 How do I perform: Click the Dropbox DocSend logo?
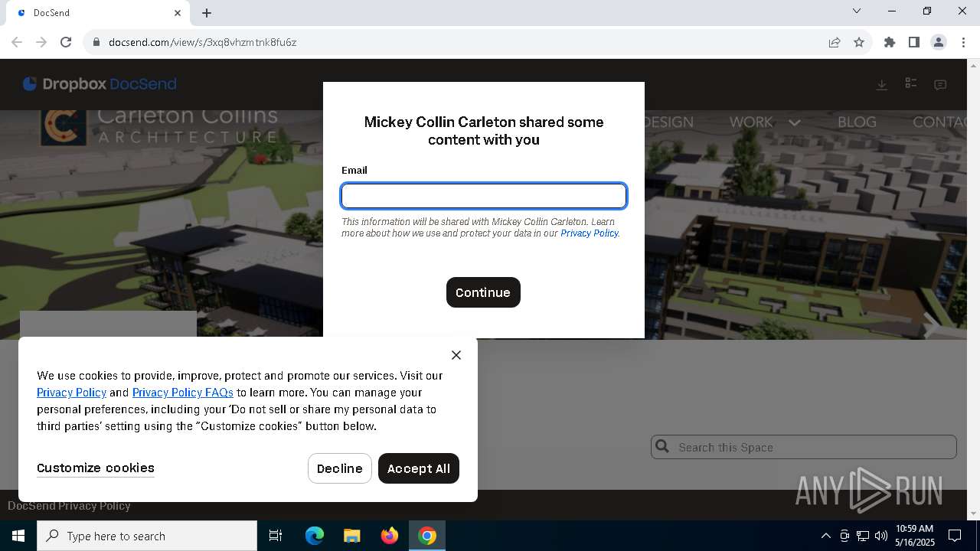(100, 84)
